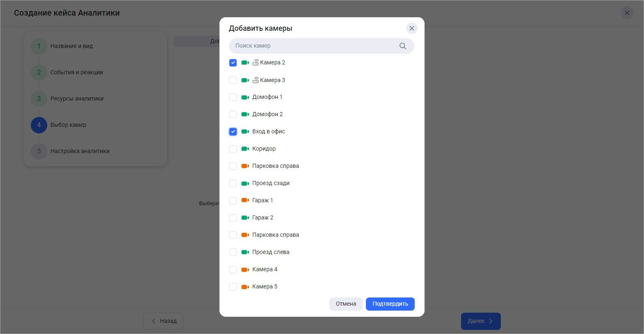Viewport: 644px width, 334px height.
Task: Focus the Поиск камер search field
Action: pyautogui.click(x=314, y=46)
